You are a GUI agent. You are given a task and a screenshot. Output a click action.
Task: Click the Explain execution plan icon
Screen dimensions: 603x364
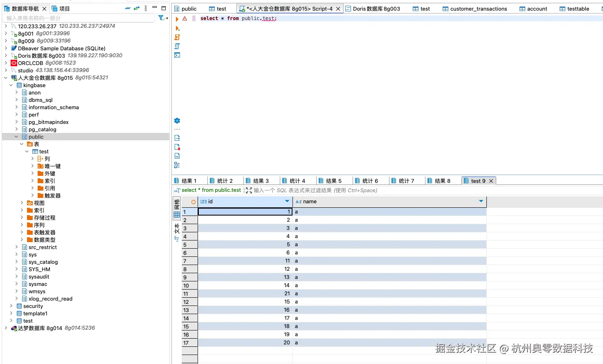coord(177,46)
